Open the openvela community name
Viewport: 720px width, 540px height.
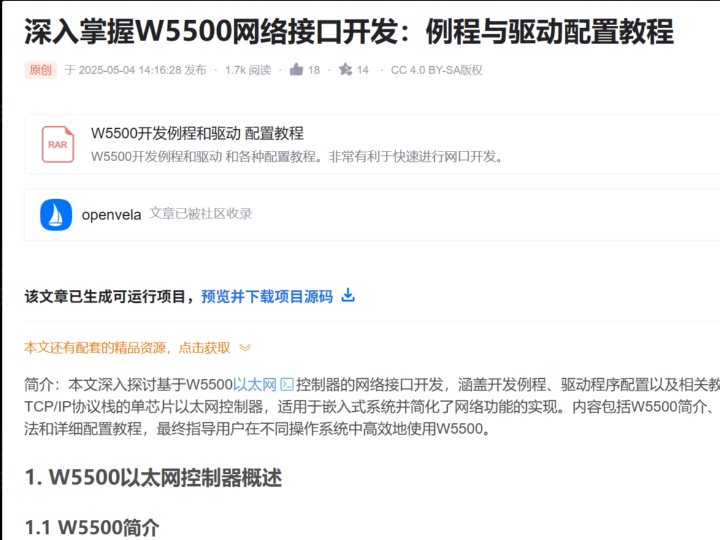click(x=111, y=214)
